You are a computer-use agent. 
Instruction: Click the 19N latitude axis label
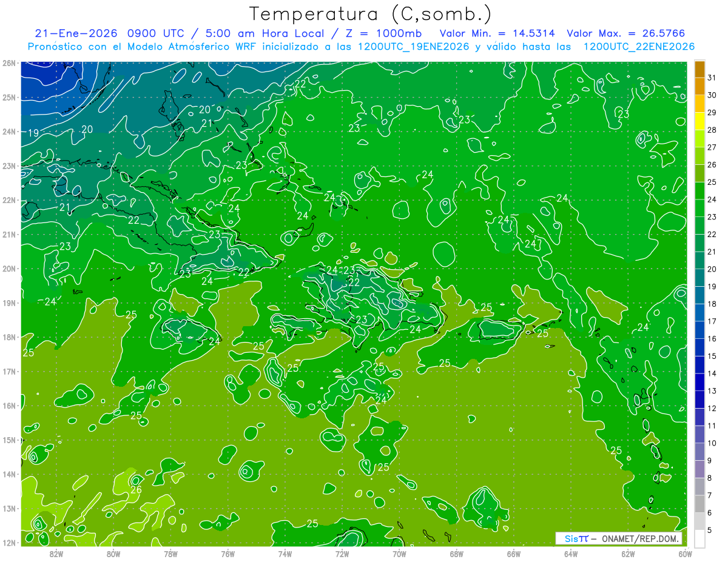coord(9,303)
